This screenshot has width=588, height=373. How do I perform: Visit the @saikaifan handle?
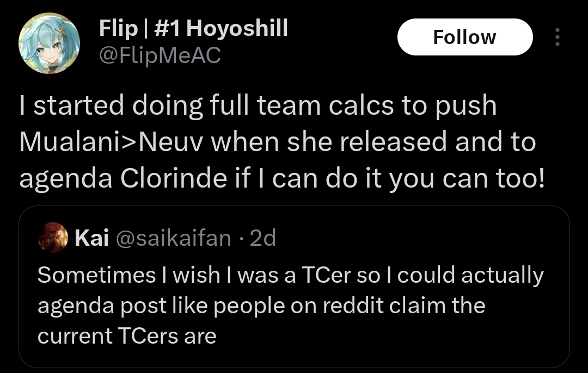tap(174, 238)
